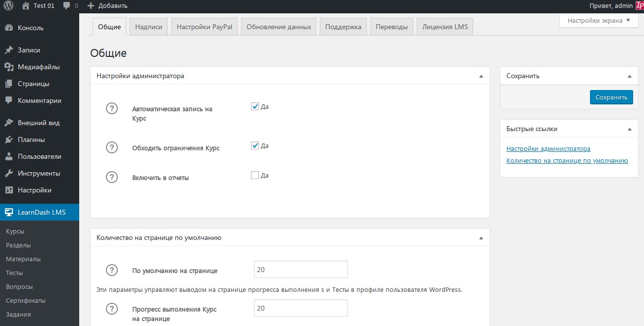Show help for Включить в отчеты

[112, 177]
